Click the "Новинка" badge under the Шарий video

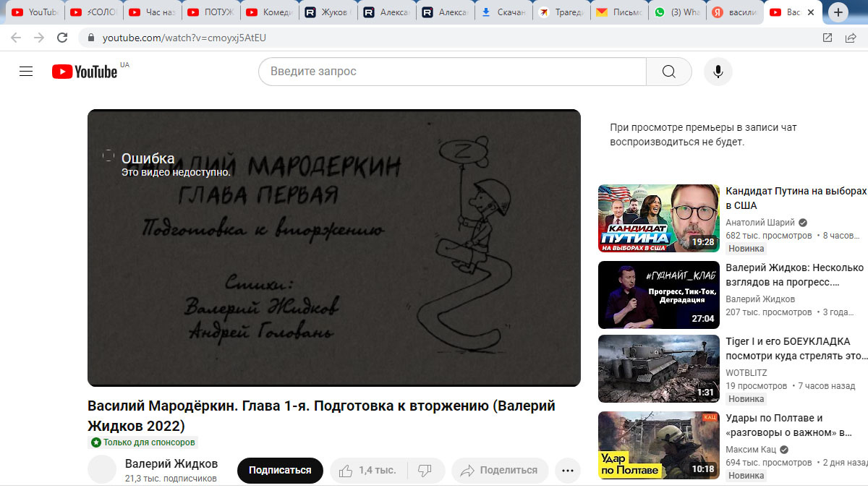tap(746, 249)
